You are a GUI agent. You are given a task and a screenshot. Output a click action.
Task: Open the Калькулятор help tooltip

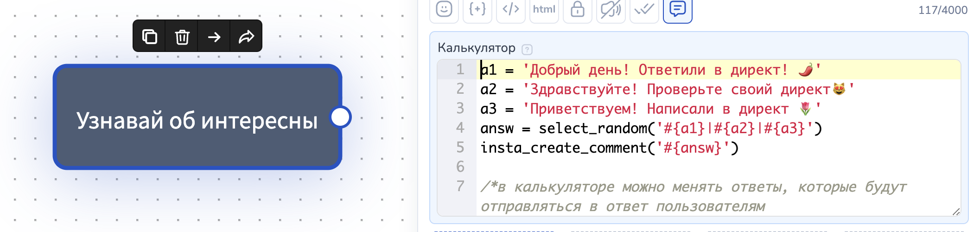tap(527, 49)
